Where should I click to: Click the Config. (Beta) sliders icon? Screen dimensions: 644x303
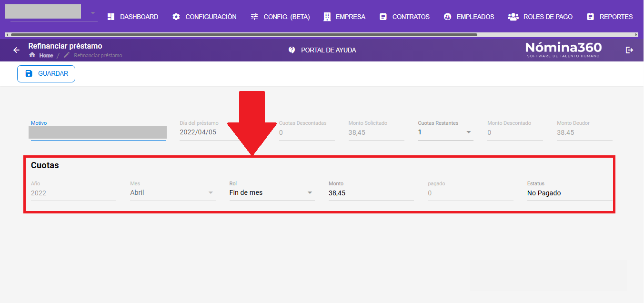[x=254, y=17]
